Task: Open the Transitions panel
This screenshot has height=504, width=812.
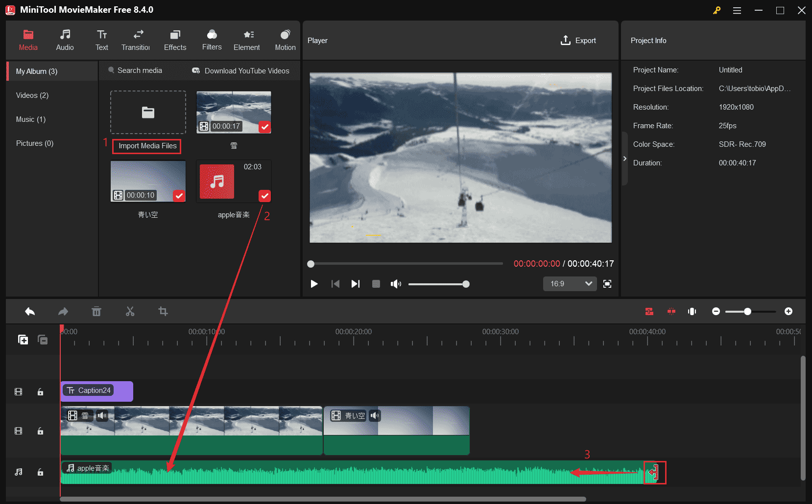Action: pyautogui.click(x=136, y=39)
